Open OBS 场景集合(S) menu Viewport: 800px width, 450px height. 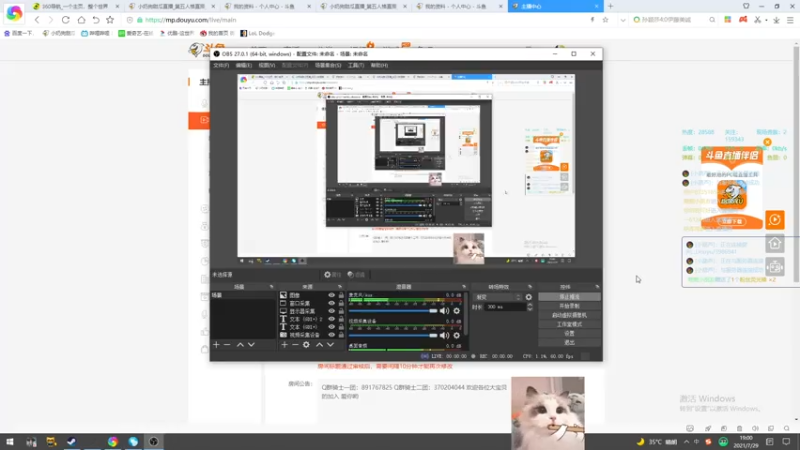point(328,65)
